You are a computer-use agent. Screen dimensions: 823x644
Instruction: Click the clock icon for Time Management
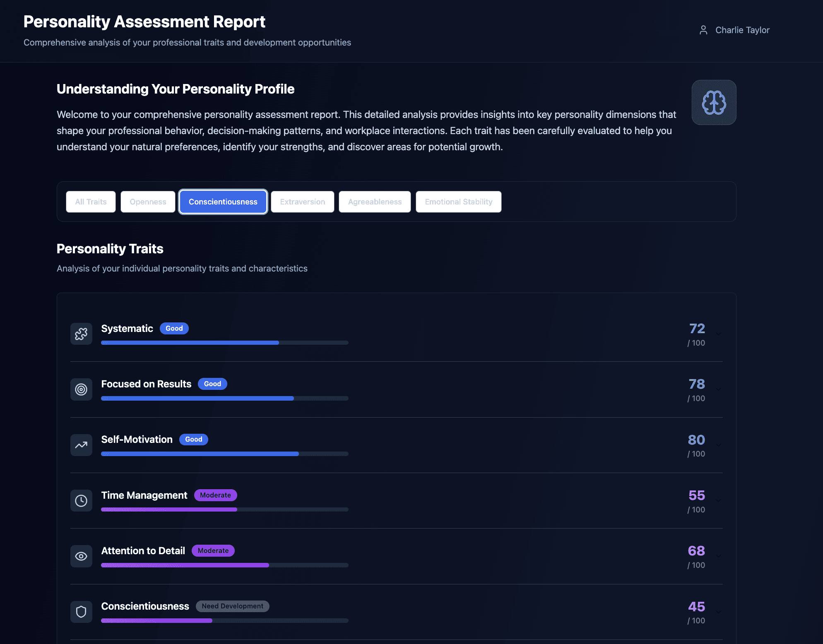[81, 501]
